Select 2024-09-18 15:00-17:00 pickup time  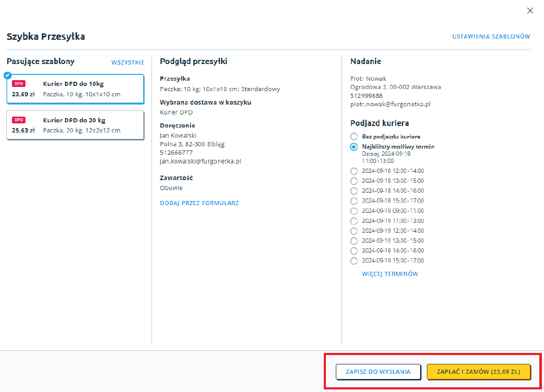point(354,201)
